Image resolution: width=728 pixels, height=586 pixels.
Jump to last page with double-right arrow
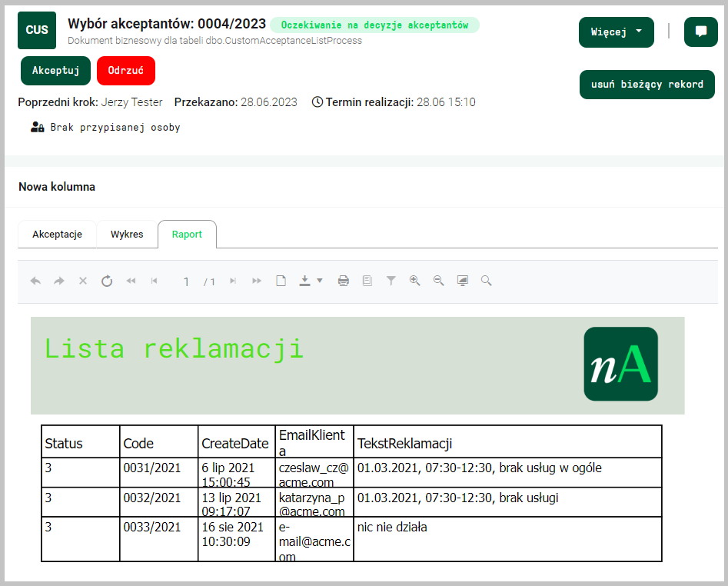pyautogui.click(x=256, y=281)
